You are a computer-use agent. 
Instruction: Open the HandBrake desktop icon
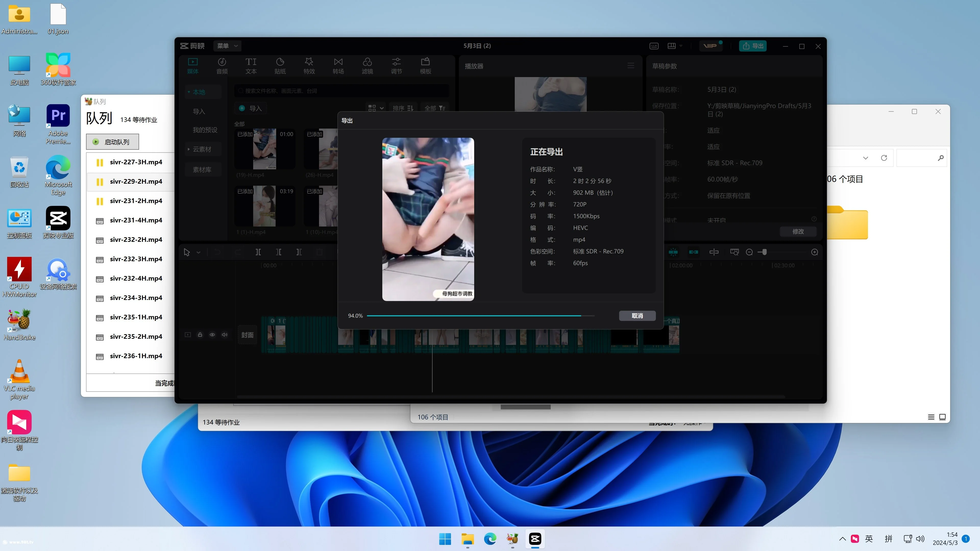click(19, 324)
